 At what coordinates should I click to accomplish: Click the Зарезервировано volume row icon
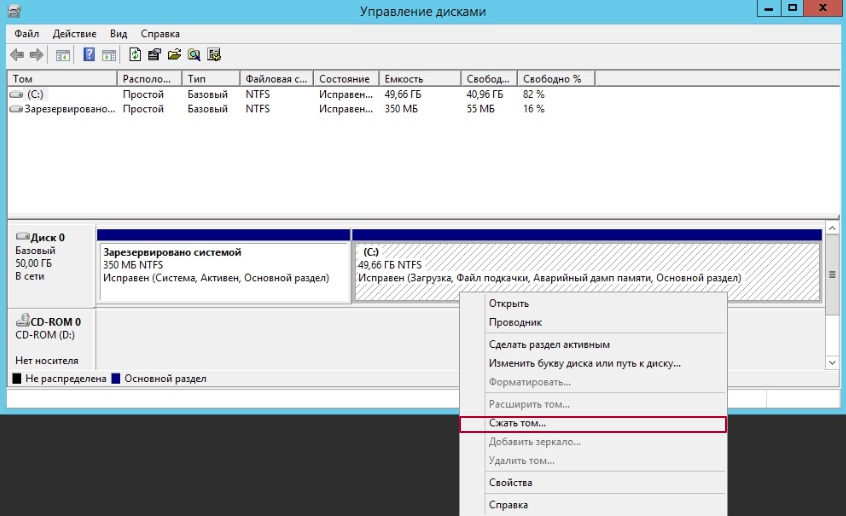coord(16,109)
